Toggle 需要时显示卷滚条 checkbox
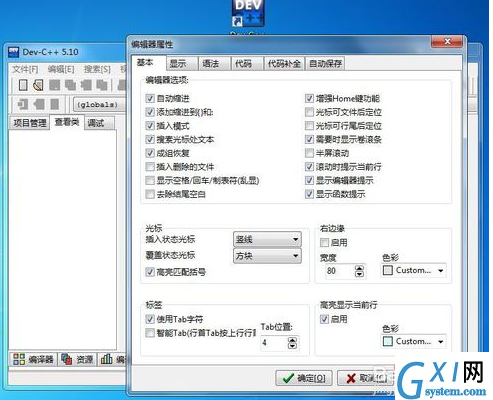The height and width of the screenshot is (400, 493). click(x=309, y=139)
